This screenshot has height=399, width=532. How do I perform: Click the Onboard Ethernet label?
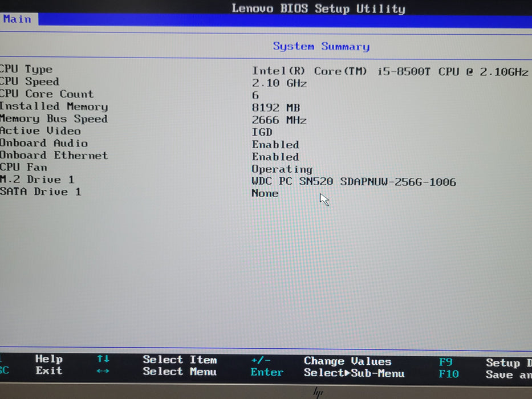point(54,155)
